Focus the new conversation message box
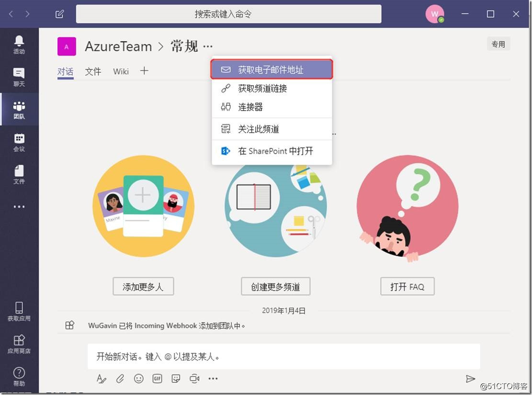The image size is (532, 395). click(x=283, y=356)
